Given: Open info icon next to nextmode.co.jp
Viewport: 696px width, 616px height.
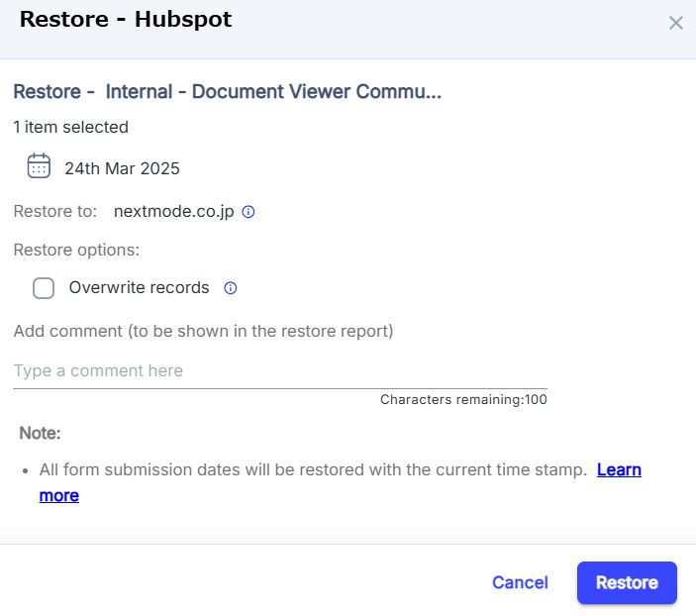Looking at the screenshot, I should coord(249,212).
